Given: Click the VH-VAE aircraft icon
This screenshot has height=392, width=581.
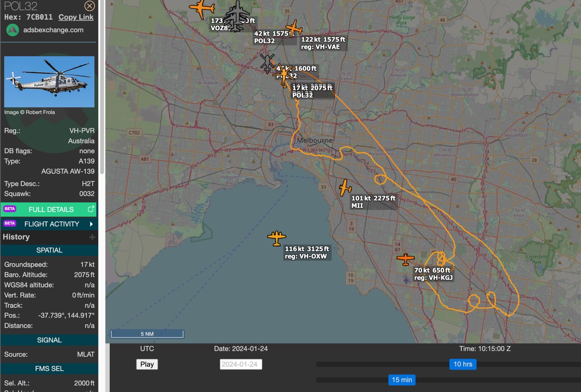Looking at the screenshot, I should click(x=294, y=29).
